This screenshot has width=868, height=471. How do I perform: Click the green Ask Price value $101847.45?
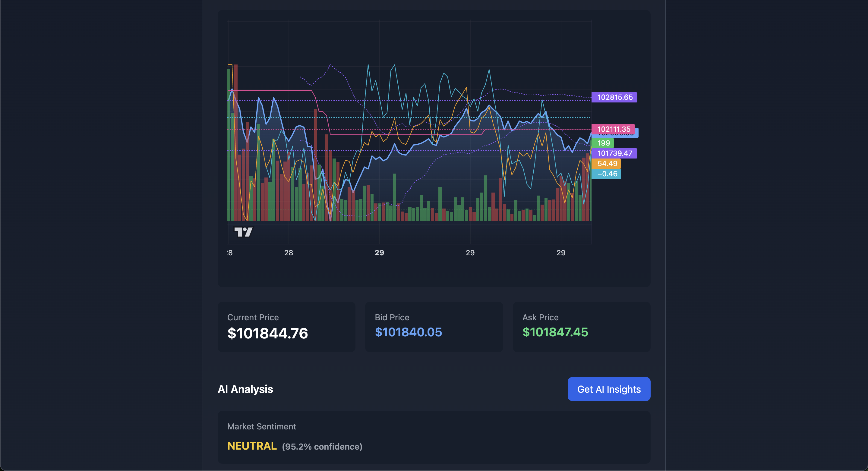[555, 332]
